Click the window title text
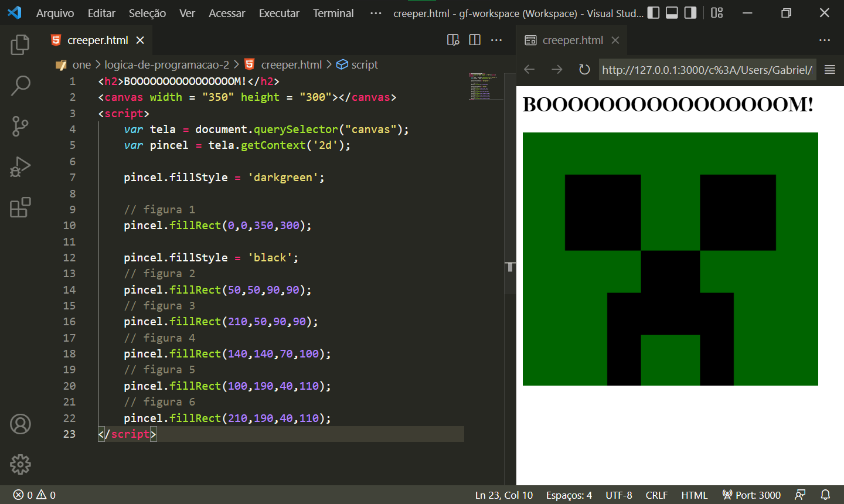 pyautogui.click(x=518, y=13)
